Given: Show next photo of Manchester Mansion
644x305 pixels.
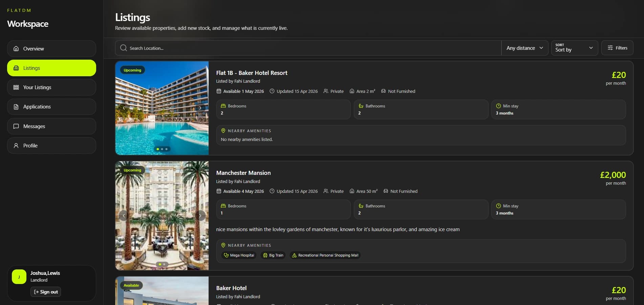Looking at the screenshot, I should [200, 216].
